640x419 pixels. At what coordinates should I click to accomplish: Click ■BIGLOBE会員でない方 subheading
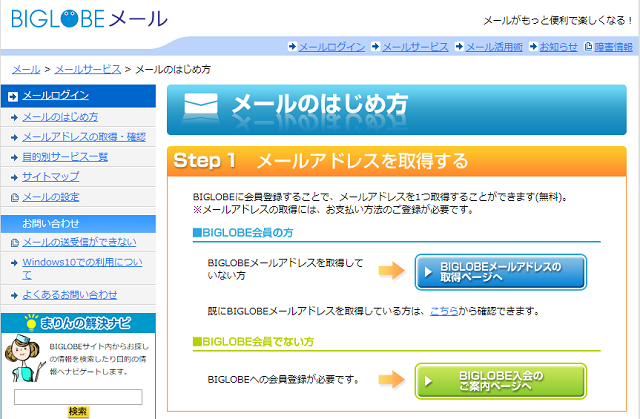[253, 341]
